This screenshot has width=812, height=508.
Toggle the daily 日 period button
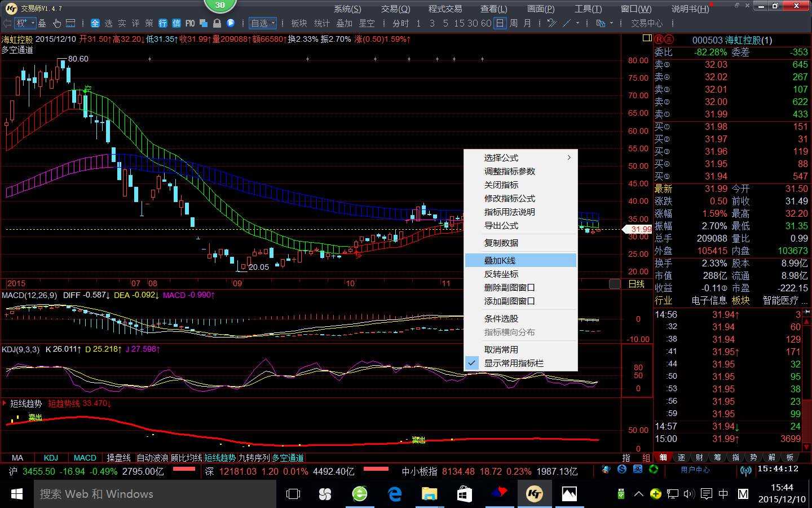point(500,23)
